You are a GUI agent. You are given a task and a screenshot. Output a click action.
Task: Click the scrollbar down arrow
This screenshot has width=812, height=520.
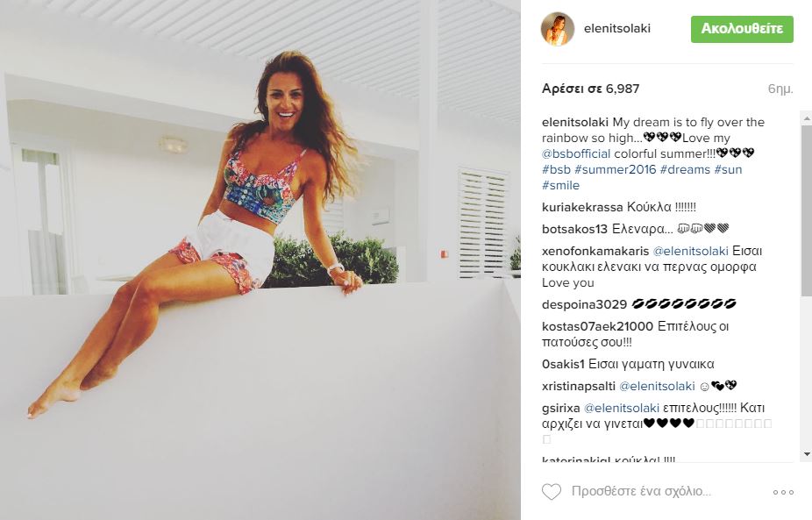[x=807, y=454]
